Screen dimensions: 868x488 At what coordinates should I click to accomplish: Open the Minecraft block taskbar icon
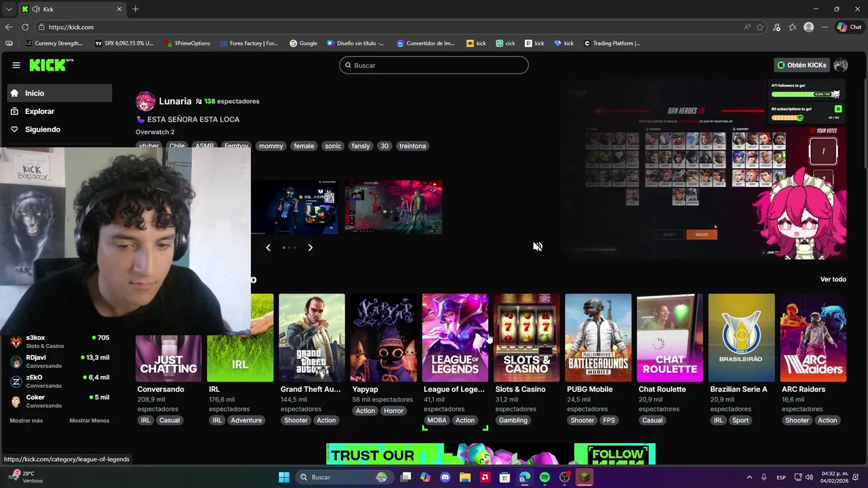[585, 477]
